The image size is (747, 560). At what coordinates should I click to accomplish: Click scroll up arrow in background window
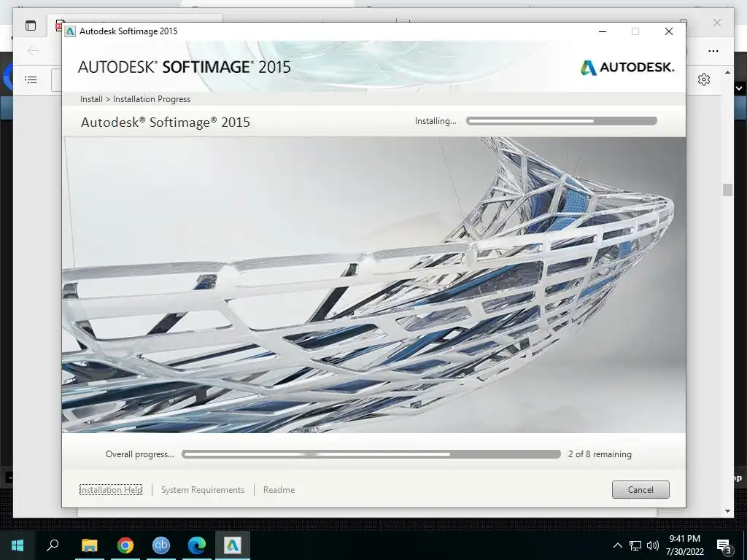(727, 72)
